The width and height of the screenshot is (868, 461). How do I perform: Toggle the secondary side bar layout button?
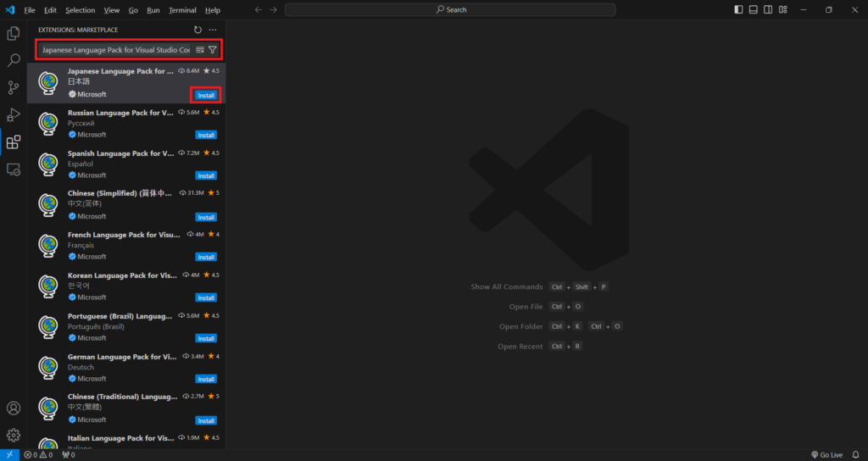click(767, 10)
